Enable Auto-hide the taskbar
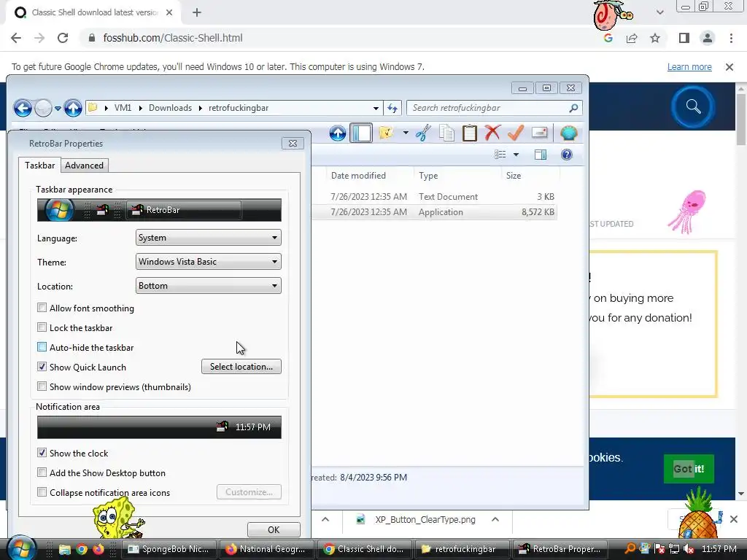 (42, 347)
